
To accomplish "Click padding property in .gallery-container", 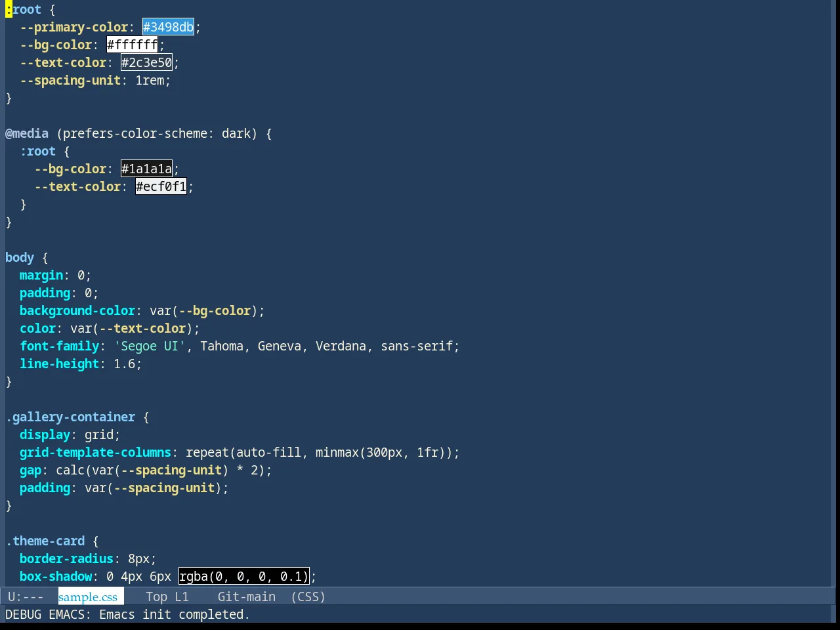I will 45,488.
